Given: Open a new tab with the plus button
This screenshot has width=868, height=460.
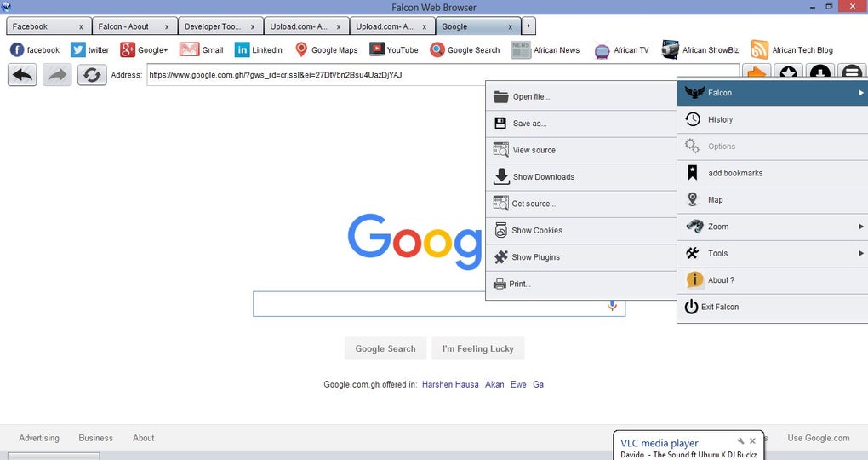Looking at the screenshot, I should coord(528,26).
